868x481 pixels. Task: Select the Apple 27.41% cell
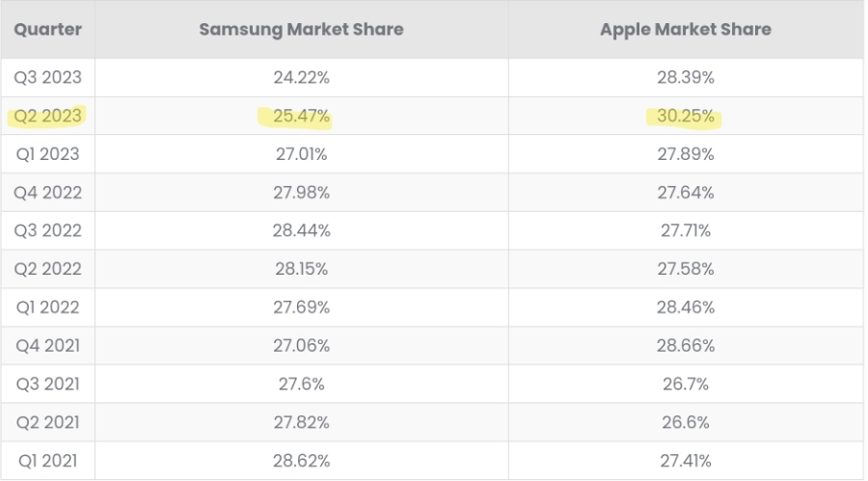tap(685, 461)
